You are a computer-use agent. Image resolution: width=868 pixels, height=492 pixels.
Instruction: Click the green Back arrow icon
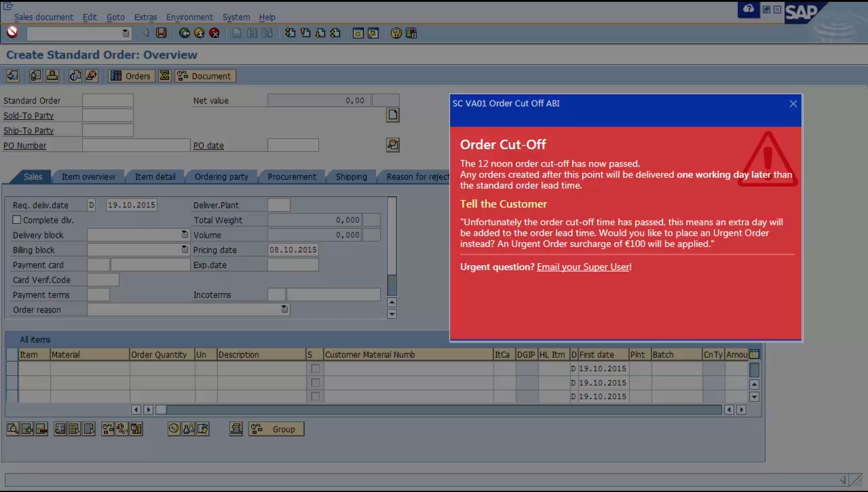184,33
